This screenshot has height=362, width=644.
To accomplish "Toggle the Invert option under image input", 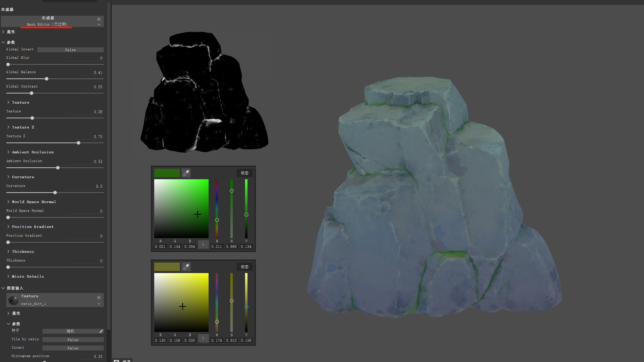I will pyautogui.click(x=73, y=348).
